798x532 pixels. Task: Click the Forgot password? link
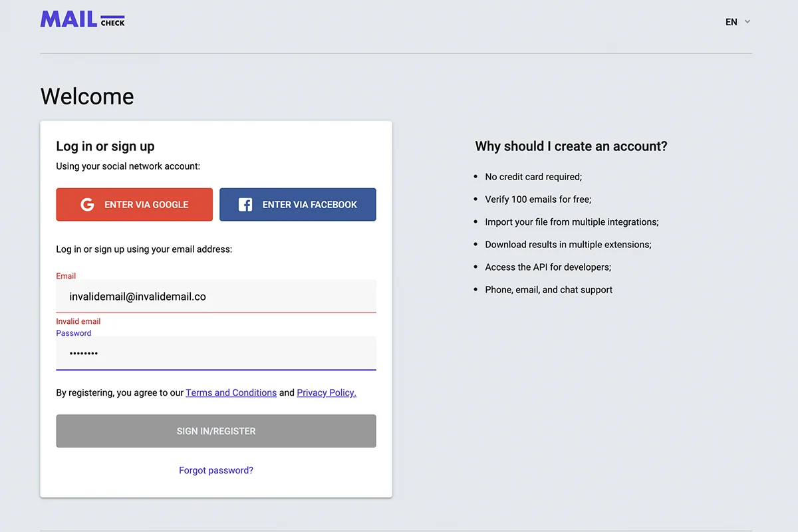click(216, 470)
